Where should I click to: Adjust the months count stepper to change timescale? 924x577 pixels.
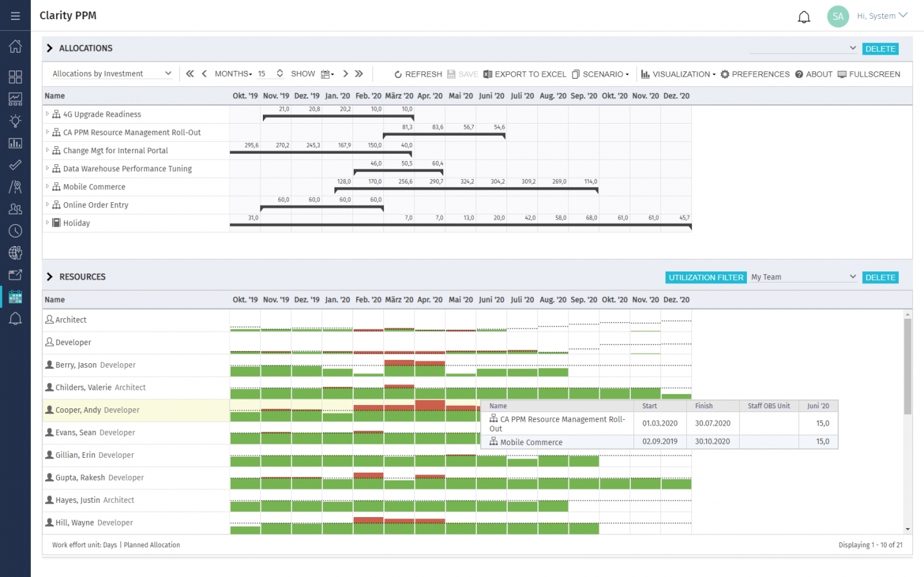pyautogui.click(x=279, y=73)
